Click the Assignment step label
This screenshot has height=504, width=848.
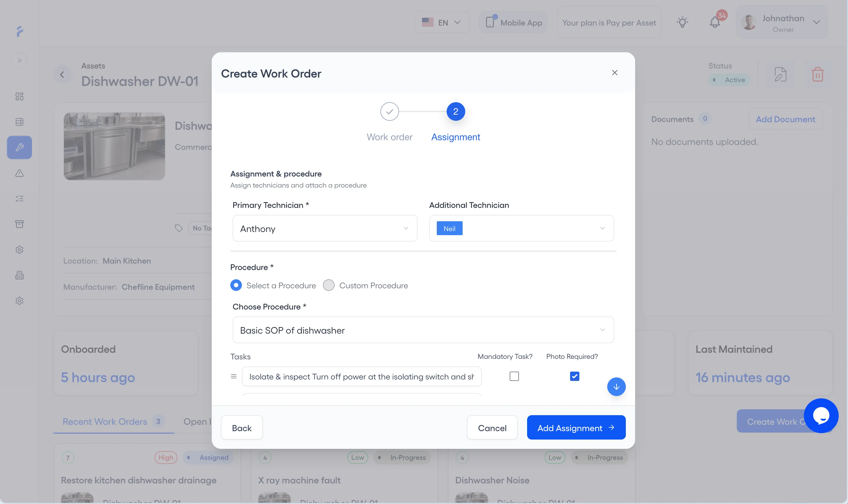tap(456, 137)
